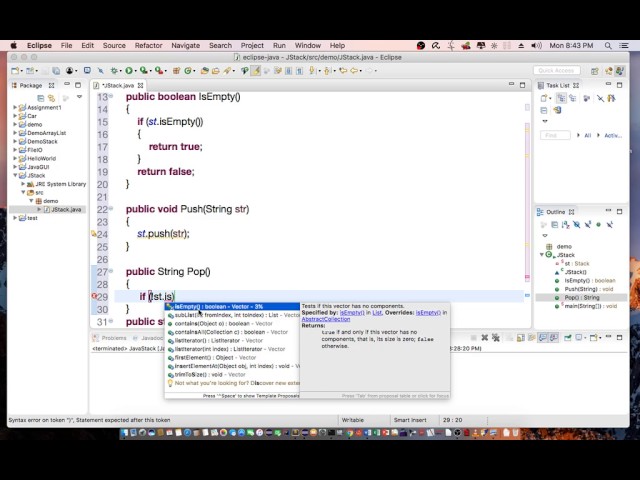The image size is (640, 480).
Task: Click the All filter in Task List
Action: point(587,136)
